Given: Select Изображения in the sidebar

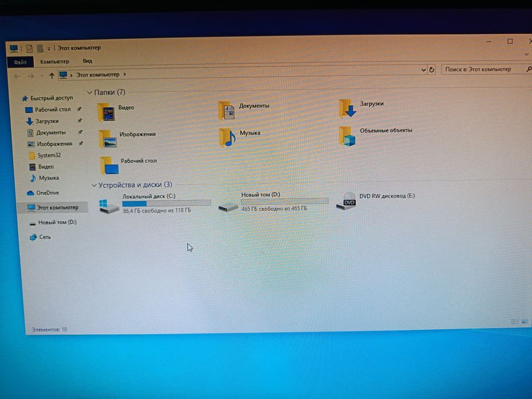Looking at the screenshot, I should click(54, 144).
